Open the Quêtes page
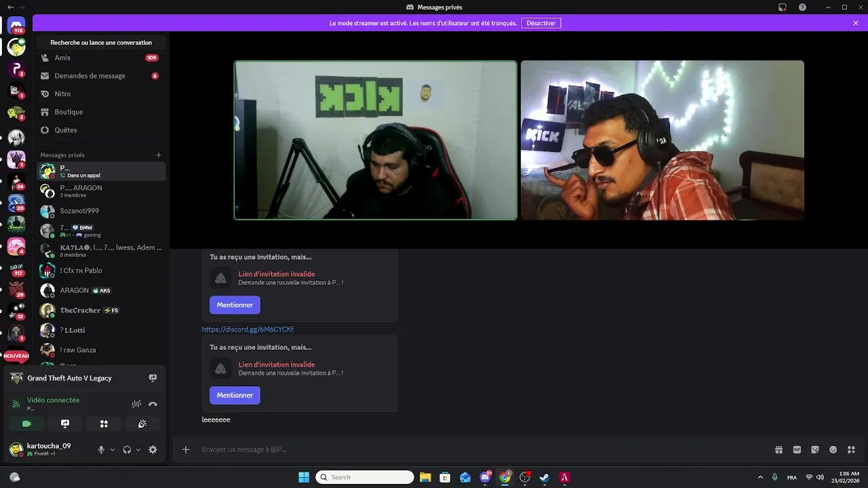 [x=100, y=130]
